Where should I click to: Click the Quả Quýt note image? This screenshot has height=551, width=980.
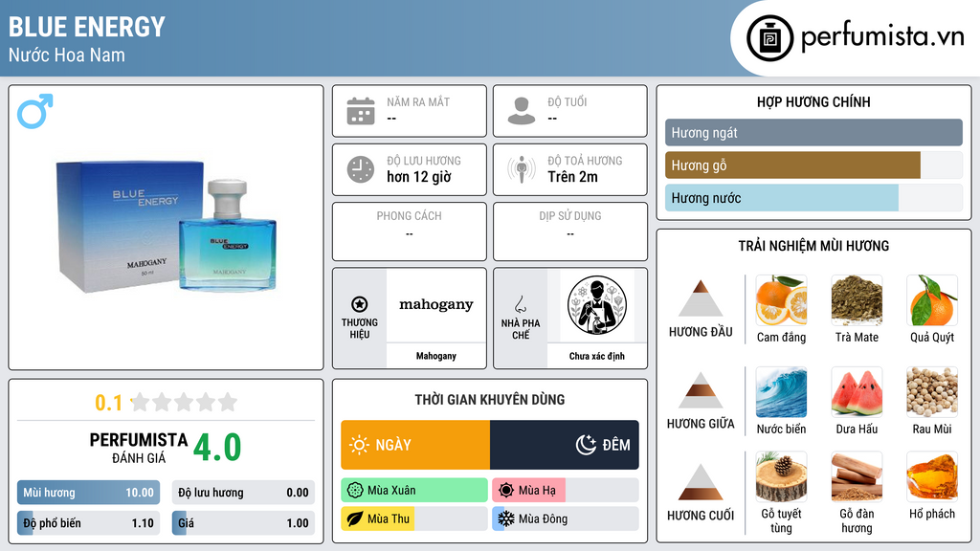(x=932, y=300)
